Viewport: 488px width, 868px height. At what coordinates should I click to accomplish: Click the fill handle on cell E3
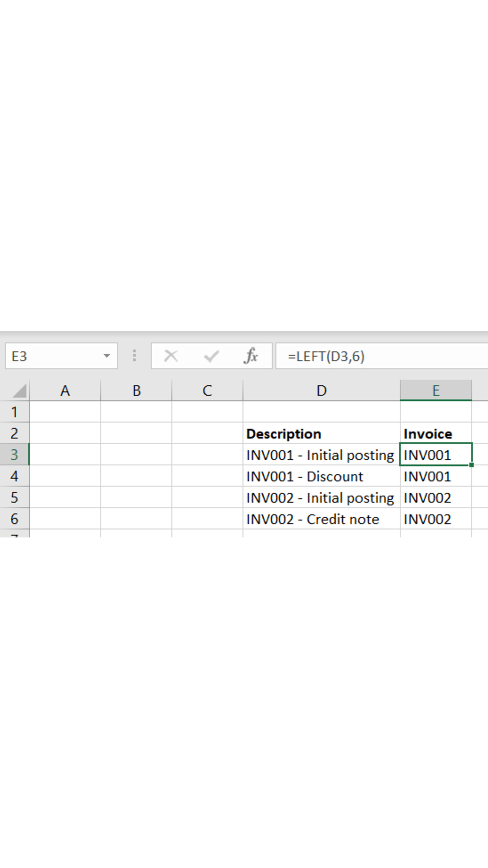pos(471,465)
